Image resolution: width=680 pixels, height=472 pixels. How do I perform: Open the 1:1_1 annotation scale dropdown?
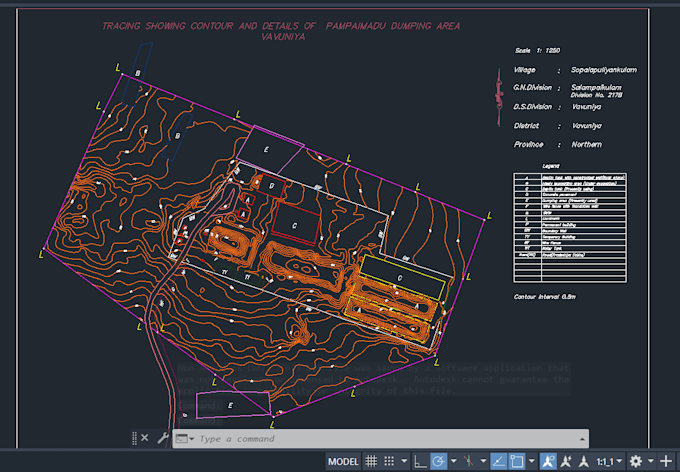tap(609, 462)
